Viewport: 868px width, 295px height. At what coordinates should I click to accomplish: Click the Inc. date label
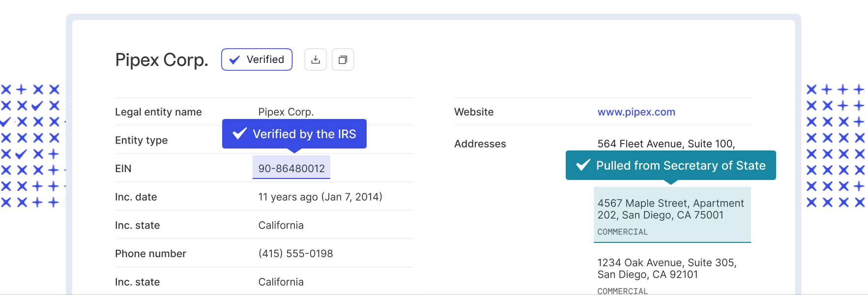coord(136,197)
